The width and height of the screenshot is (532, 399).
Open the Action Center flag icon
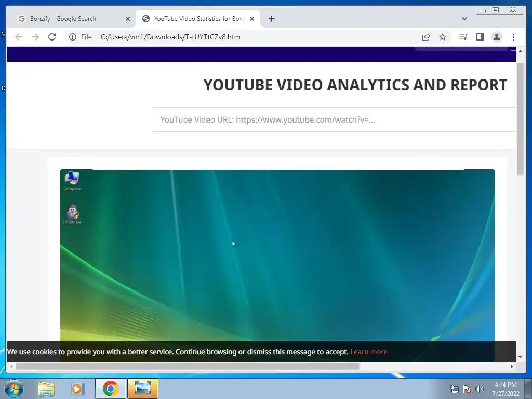tap(467, 389)
